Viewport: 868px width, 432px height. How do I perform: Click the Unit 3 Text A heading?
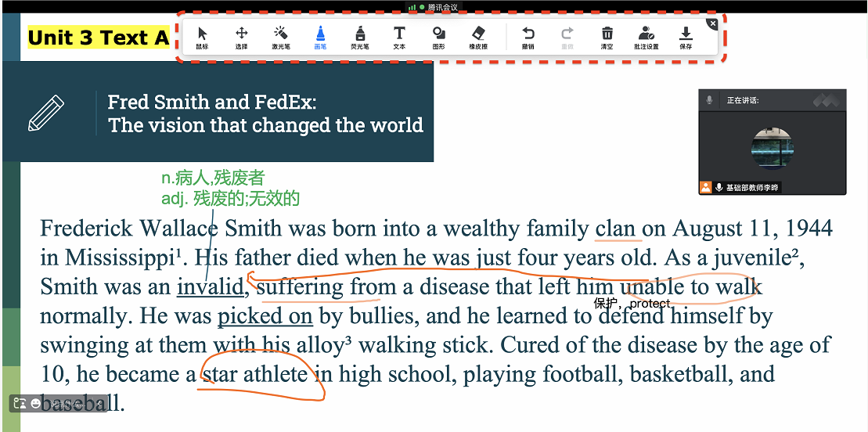98,38
